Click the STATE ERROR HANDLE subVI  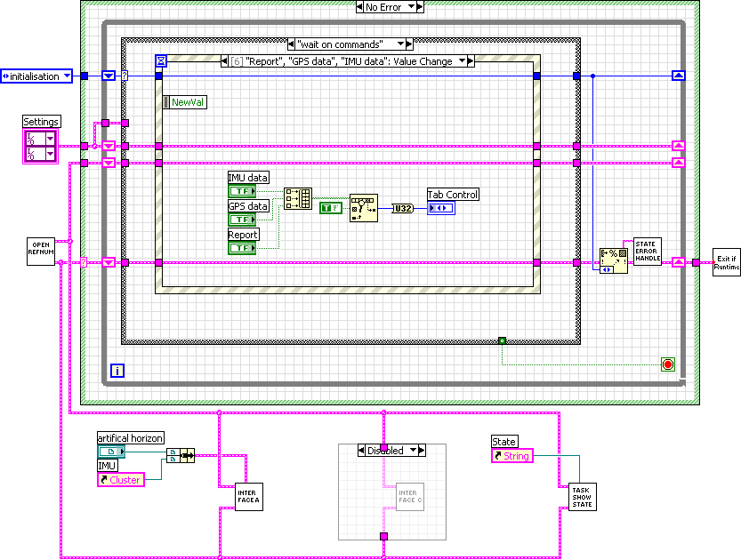(647, 252)
